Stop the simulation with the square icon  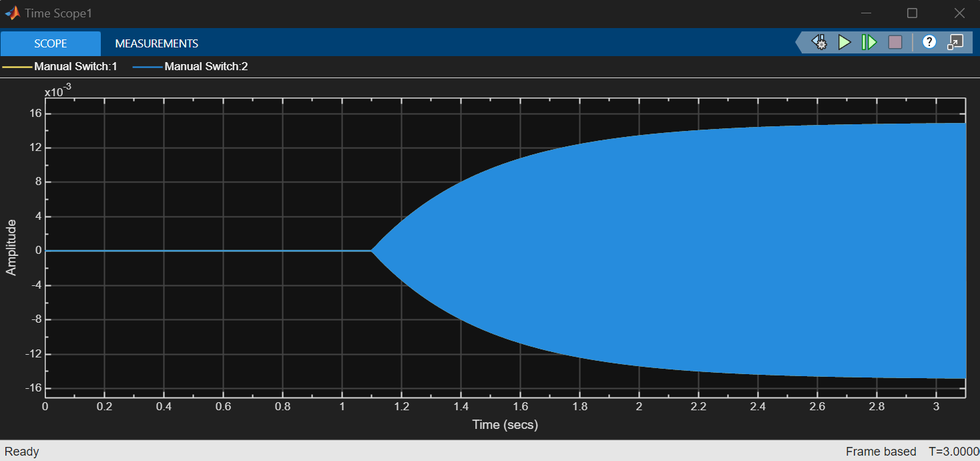click(895, 43)
